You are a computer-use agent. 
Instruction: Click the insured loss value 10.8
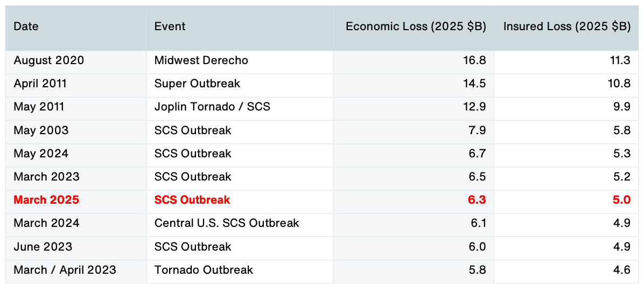coord(619,84)
